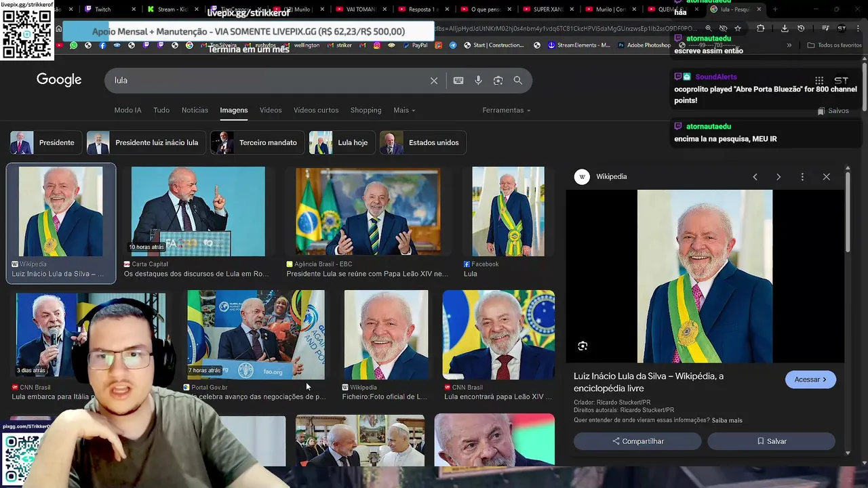
Task: Click the zoom magnifier in the address bar
Action: (x=708, y=28)
